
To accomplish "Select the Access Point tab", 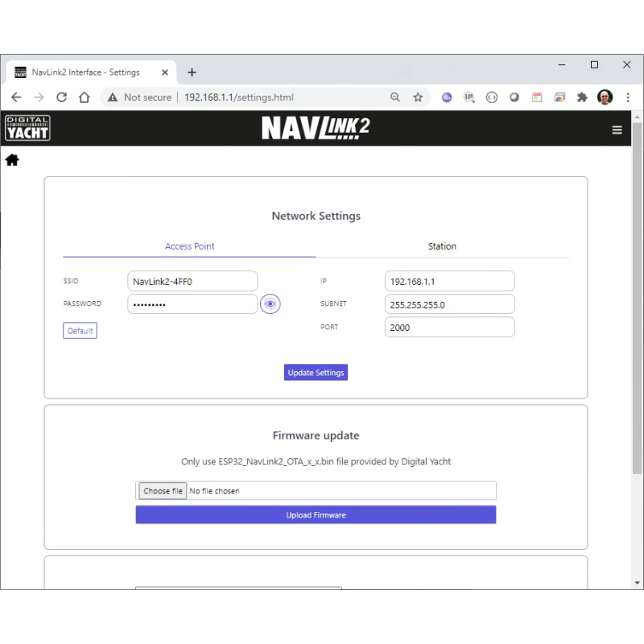I will coord(189,246).
